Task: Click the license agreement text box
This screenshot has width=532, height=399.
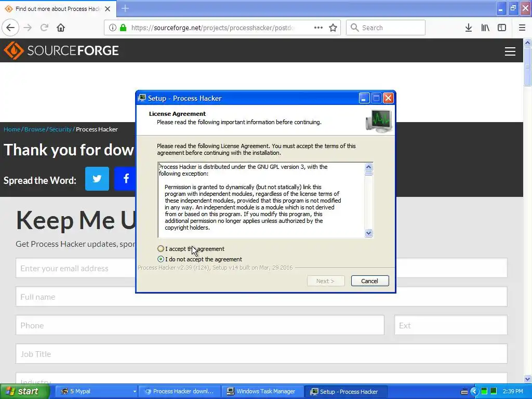Action: click(261, 200)
